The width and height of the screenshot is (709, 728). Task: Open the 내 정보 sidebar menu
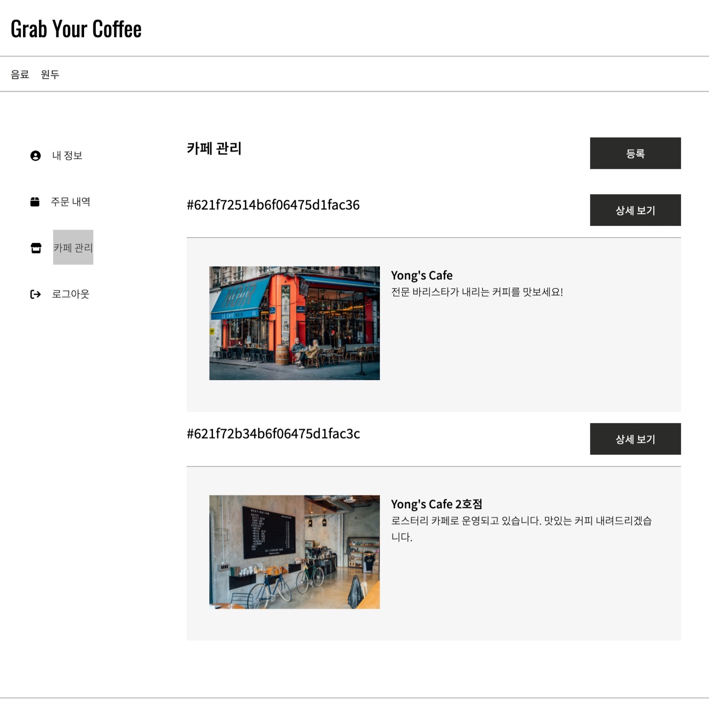pos(67,155)
